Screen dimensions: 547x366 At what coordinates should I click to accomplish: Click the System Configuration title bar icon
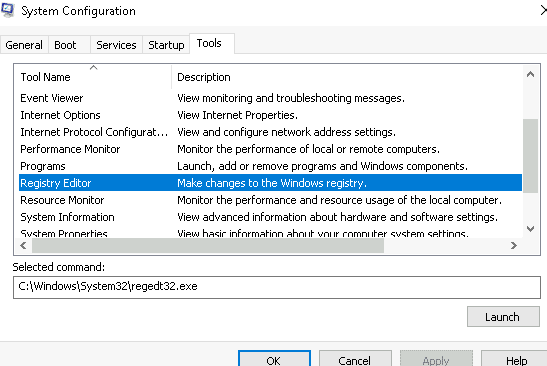[7, 10]
